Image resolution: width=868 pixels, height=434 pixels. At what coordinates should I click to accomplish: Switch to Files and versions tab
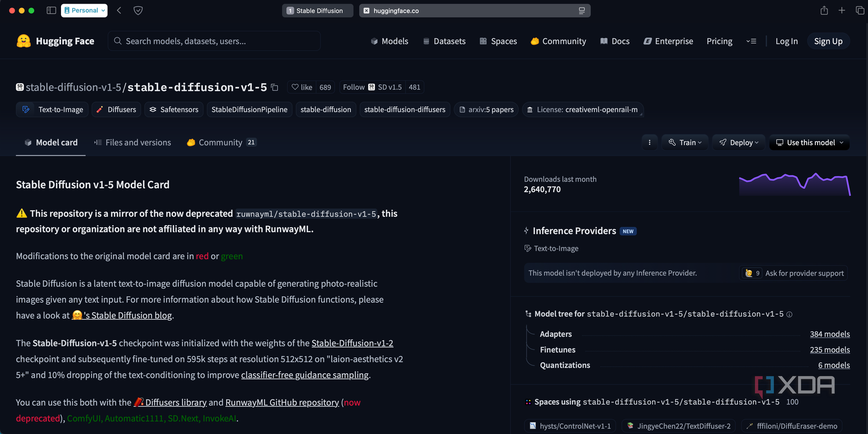[132, 143]
